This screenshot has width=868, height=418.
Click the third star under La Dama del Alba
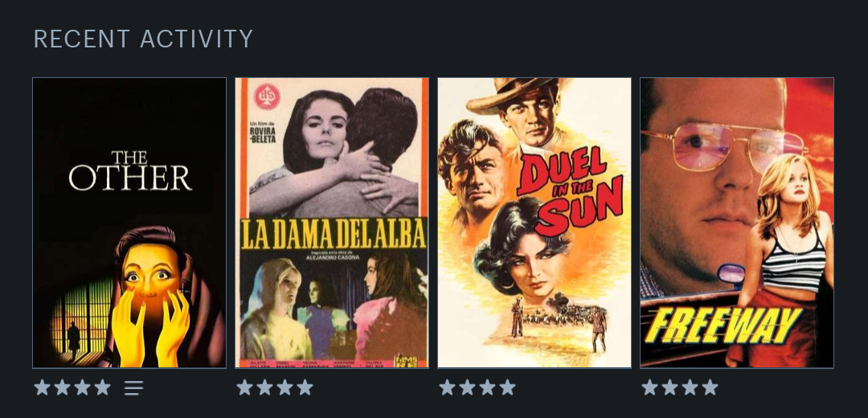pyautogui.click(x=285, y=387)
